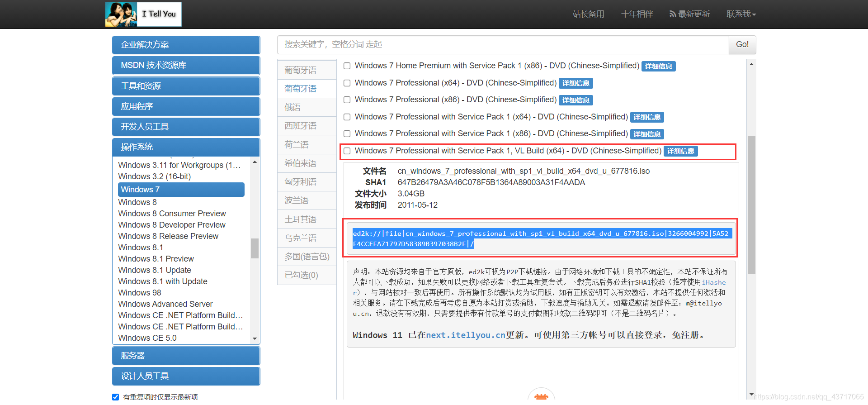Open 站长备用 in top navigation
This screenshot has width=868, height=405.
(588, 14)
